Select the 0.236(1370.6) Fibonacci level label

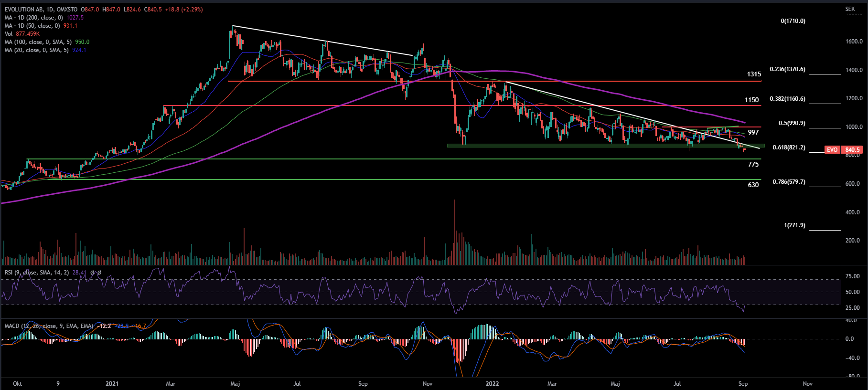(787, 69)
